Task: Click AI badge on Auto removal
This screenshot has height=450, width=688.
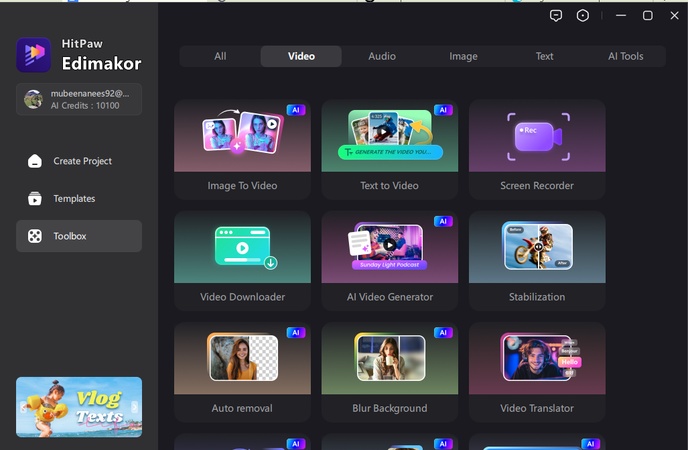Action: pyautogui.click(x=296, y=332)
